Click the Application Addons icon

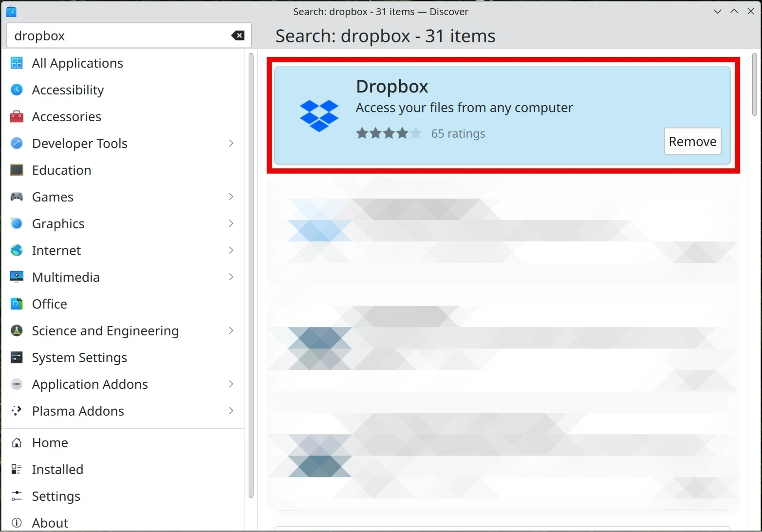pyautogui.click(x=17, y=384)
